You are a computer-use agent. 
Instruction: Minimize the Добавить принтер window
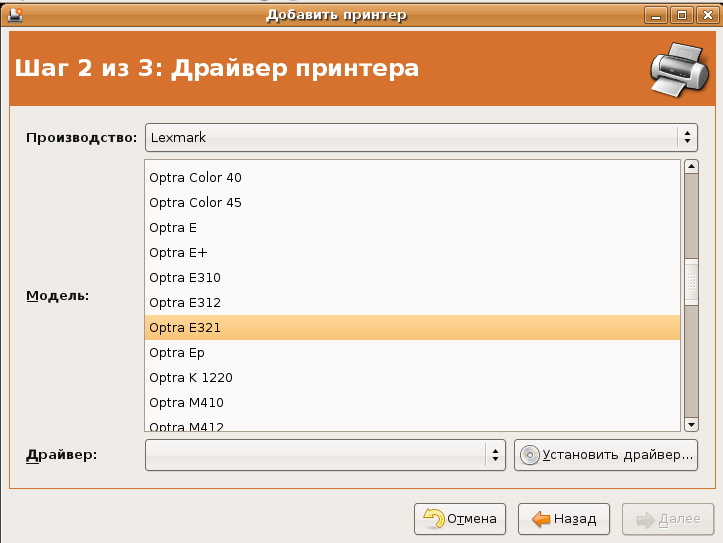pos(656,15)
